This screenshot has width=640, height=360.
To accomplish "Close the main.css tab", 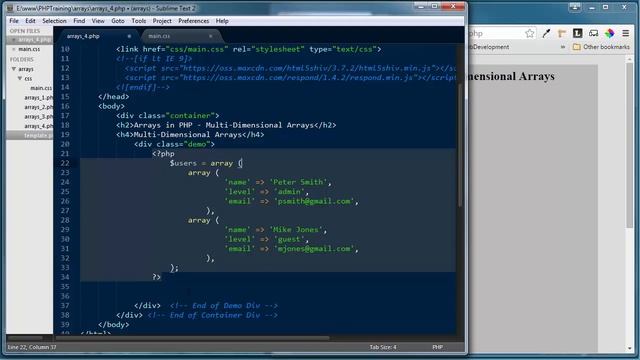I will (x=211, y=36).
